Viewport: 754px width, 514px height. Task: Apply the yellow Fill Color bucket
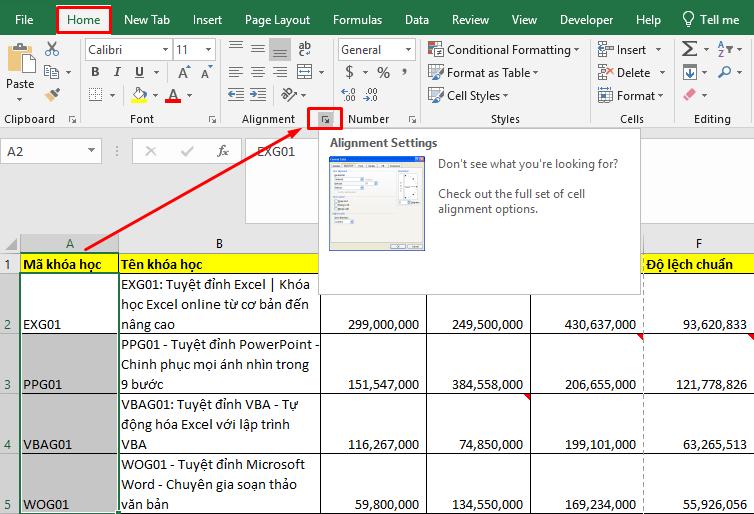(x=139, y=95)
